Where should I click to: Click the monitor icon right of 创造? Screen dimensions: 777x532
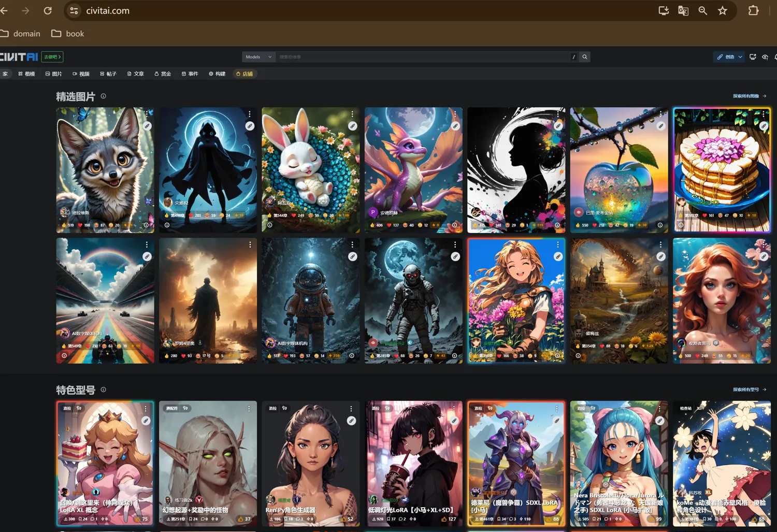point(753,57)
